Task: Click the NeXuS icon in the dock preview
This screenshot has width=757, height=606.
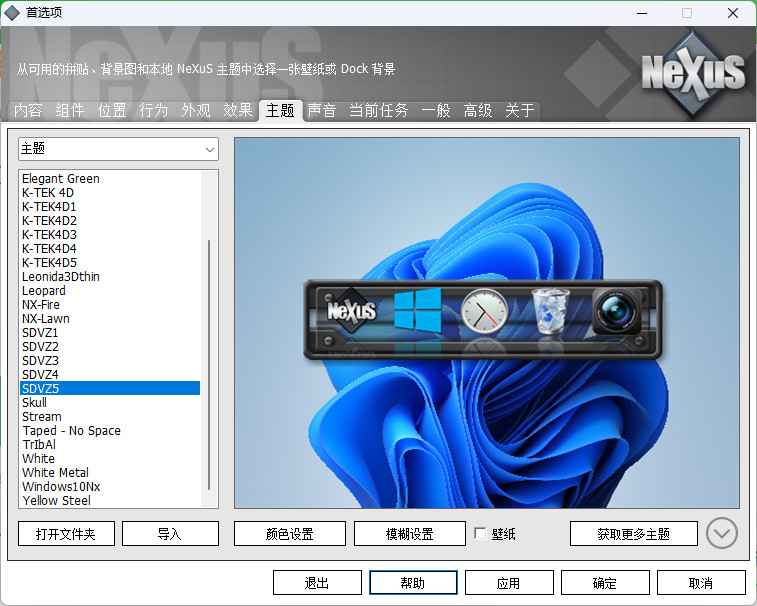Action: click(x=351, y=310)
